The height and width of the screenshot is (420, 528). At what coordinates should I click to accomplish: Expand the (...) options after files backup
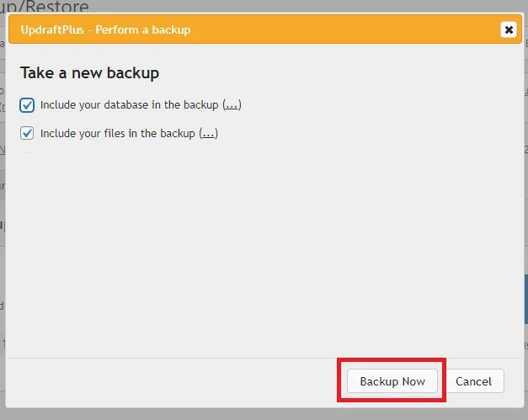[x=209, y=134]
